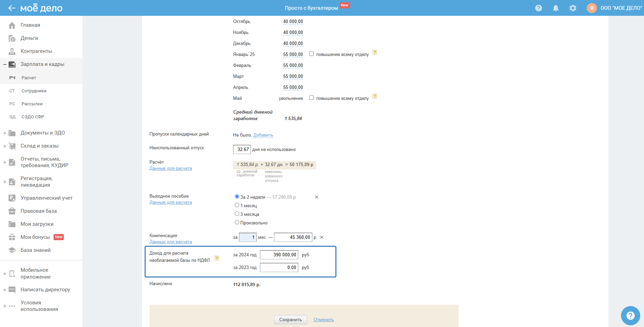
Task: Click the orange user avatar
Action: tap(592, 8)
